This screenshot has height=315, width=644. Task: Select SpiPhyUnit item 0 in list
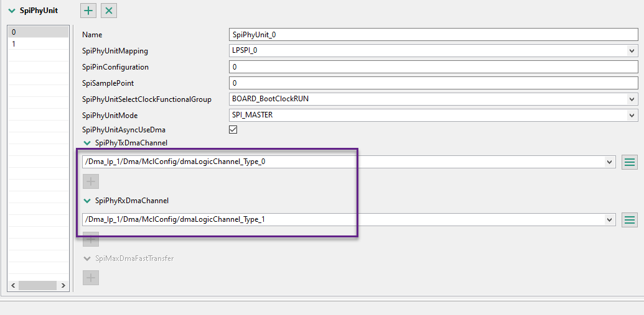37,32
